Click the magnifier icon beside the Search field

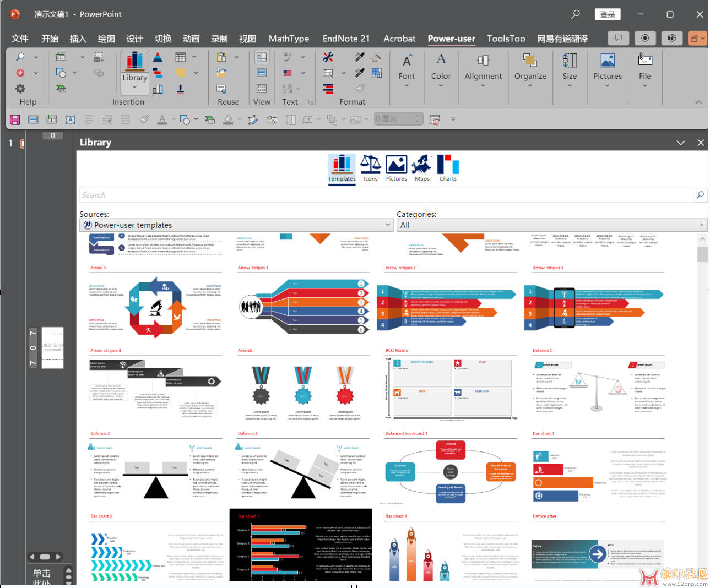coord(700,195)
